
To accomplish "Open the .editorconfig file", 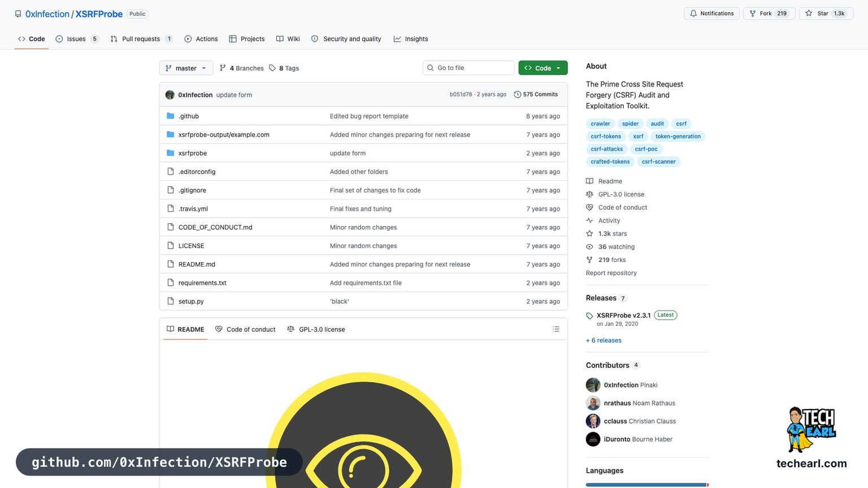I will pyautogui.click(x=197, y=172).
